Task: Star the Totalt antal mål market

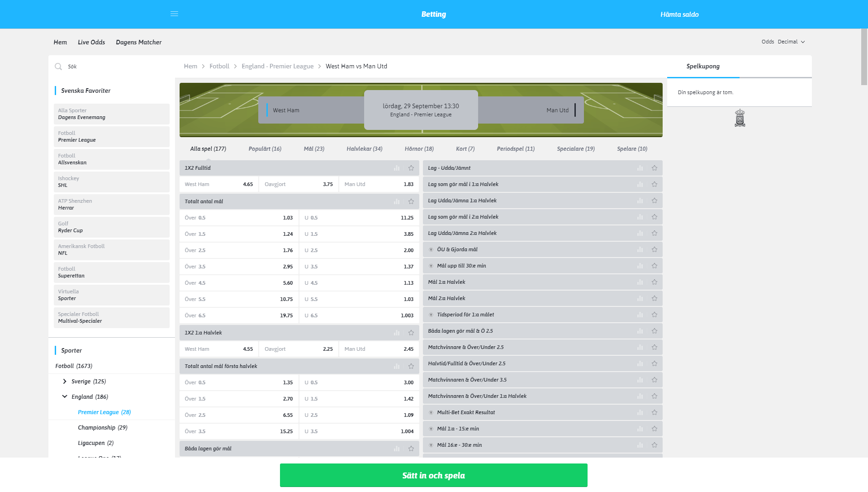Action: point(411,201)
